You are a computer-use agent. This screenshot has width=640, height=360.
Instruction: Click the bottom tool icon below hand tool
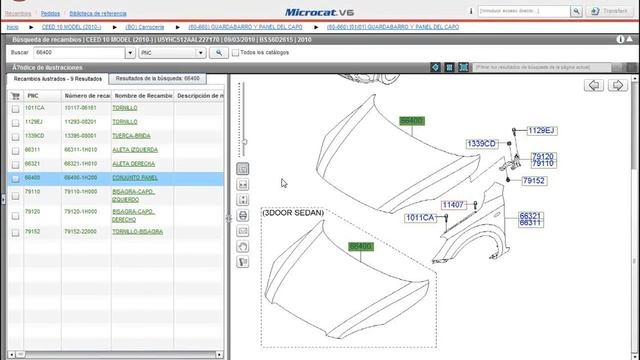pos(242,262)
